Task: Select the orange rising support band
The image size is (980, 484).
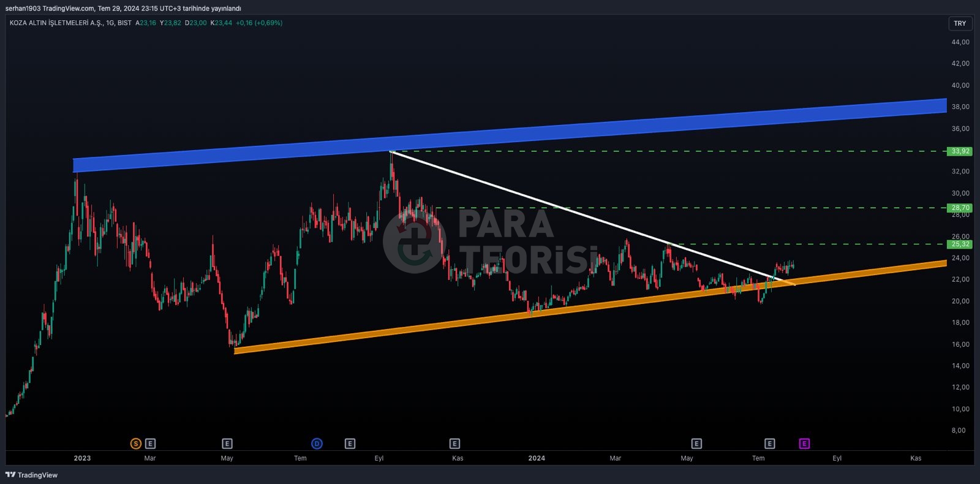Action: (591, 308)
